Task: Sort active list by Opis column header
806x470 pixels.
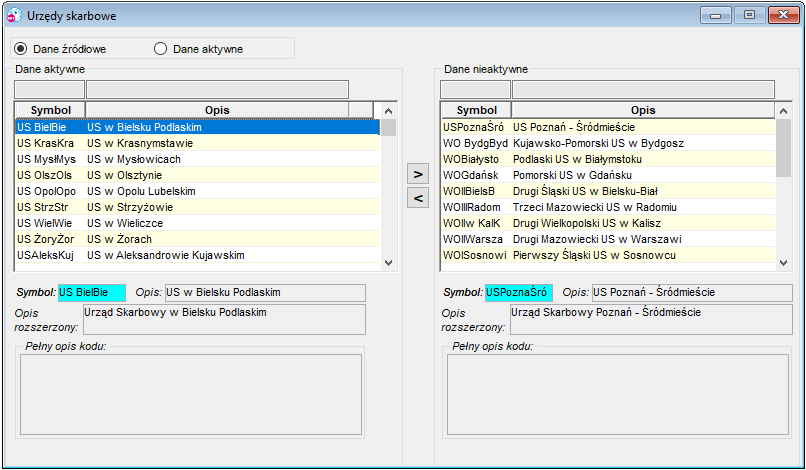Action: pyautogui.click(x=217, y=110)
